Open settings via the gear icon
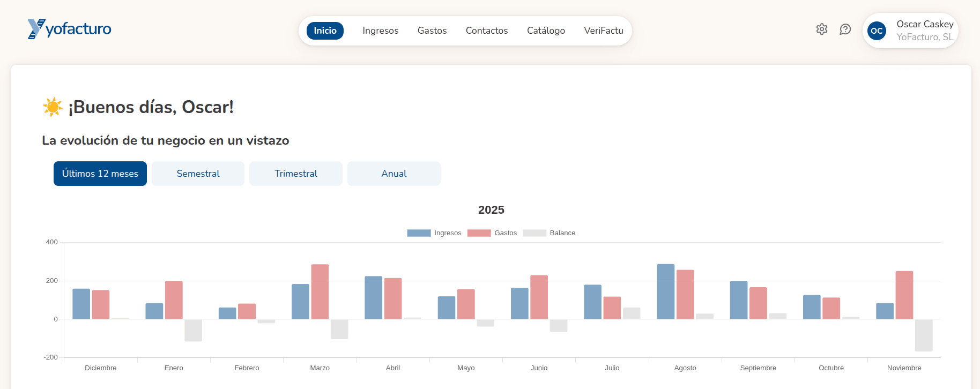The width and height of the screenshot is (980, 389). point(821,29)
